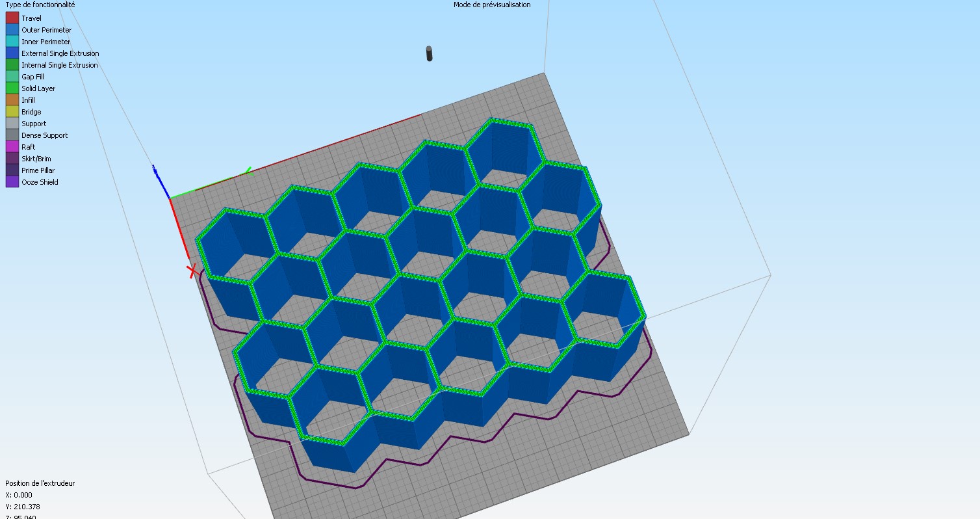Click the "Position de l'extrudeur" heading
Screen dimensions: 980x519
[40, 483]
